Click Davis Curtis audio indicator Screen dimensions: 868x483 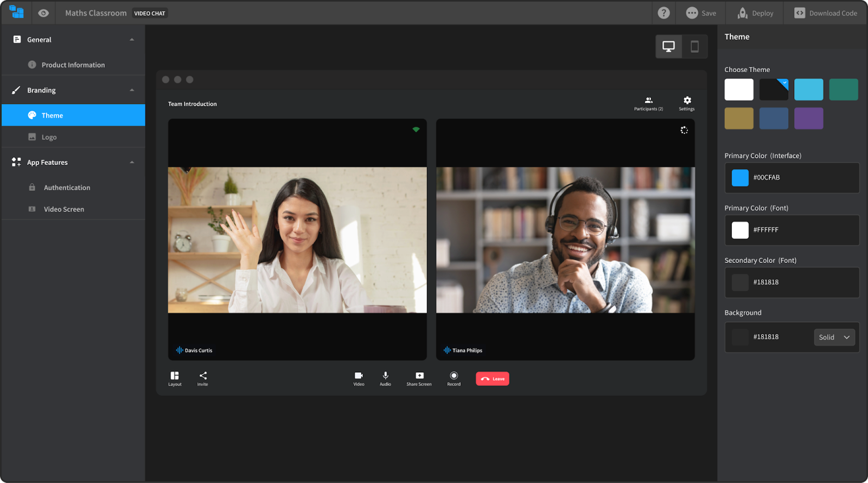click(179, 350)
